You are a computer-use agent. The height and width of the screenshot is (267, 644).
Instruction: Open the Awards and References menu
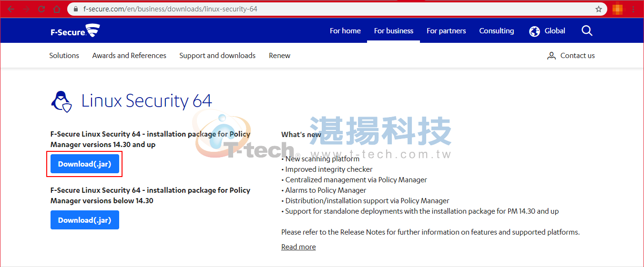pos(129,56)
